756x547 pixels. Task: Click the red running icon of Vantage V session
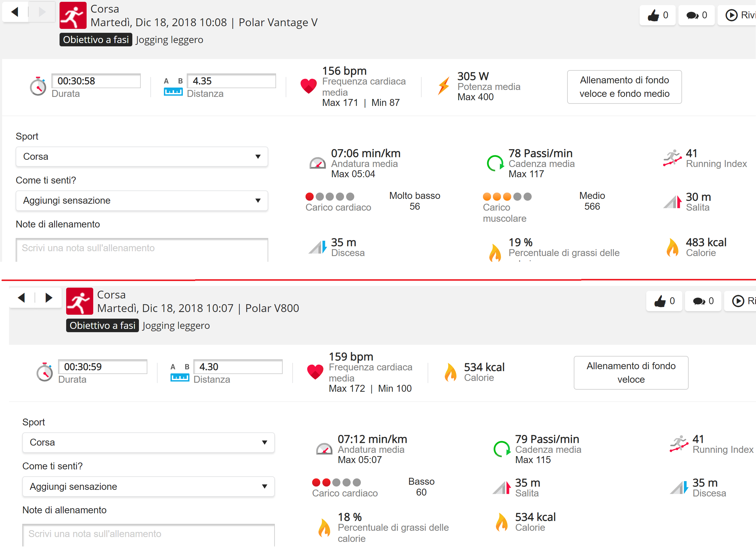(73, 16)
